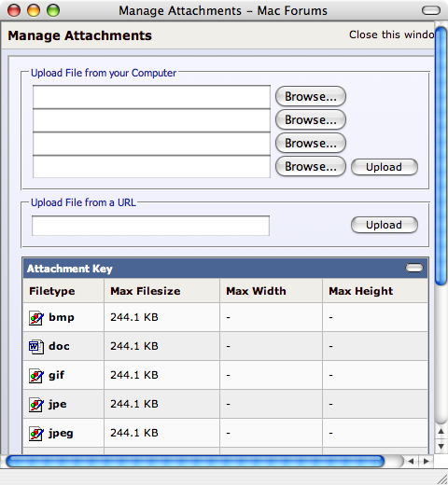Click the scroll down arrow

(441, 447)
